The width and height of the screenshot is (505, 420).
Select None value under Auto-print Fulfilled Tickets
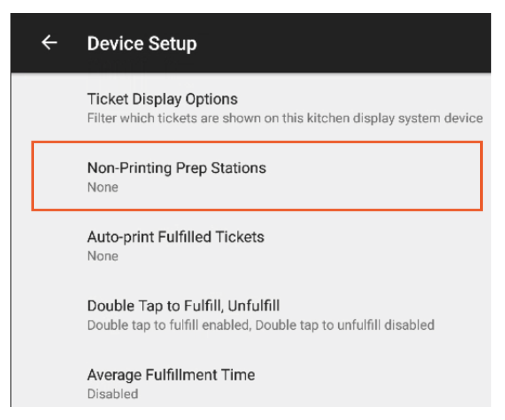[x=103, y=256]
